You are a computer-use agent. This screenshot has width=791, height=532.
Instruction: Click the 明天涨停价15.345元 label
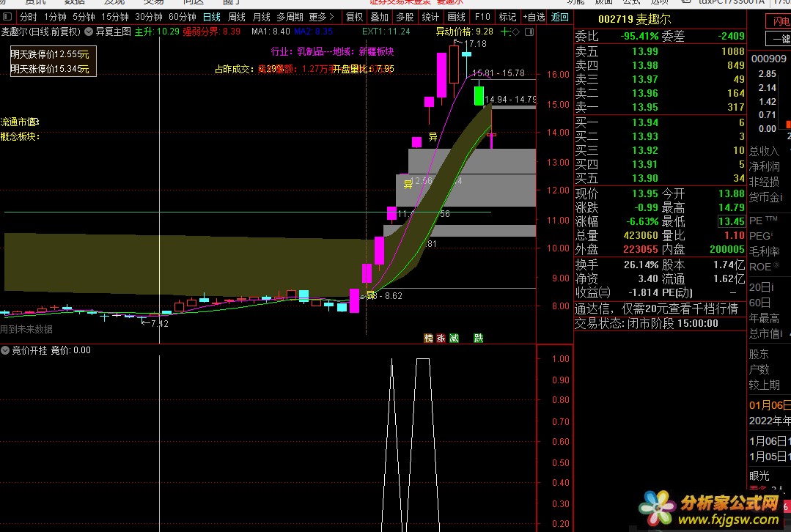point(50,69)
